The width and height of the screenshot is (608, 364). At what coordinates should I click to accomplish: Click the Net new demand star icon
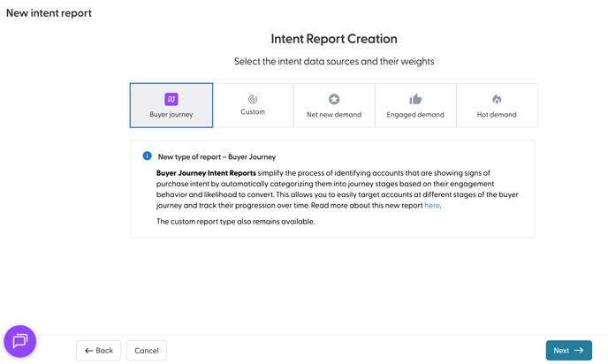(x=334, y=99)
